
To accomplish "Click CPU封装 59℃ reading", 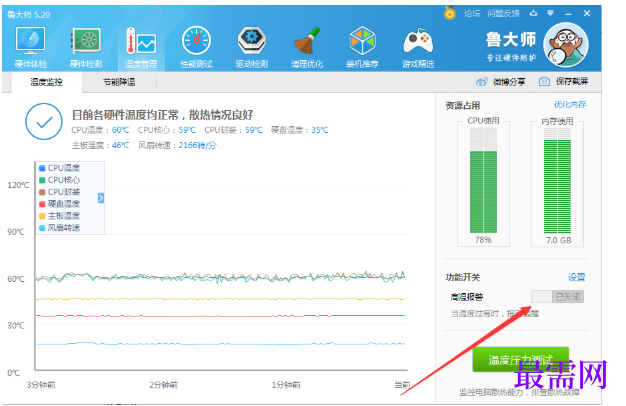I will [233, 130].
